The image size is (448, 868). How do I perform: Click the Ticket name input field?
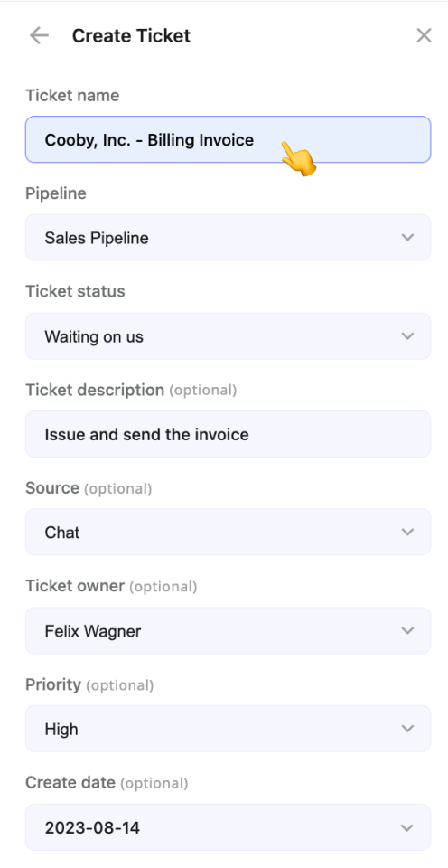click(x=228, y=139)
